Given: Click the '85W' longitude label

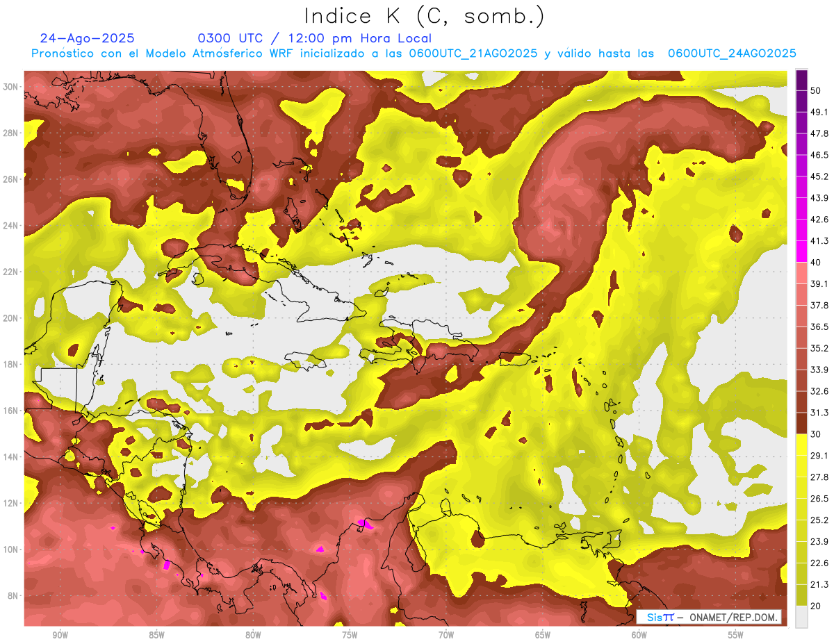Looking at the screenshot, I should pyautogui.click(x=156, y=635).
